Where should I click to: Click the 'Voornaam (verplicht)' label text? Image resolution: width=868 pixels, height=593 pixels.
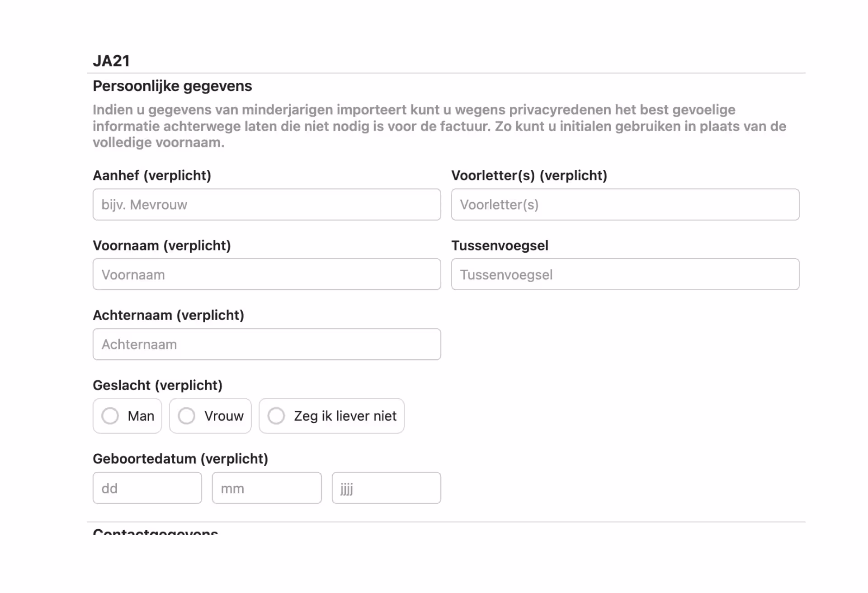coord(162,245)
